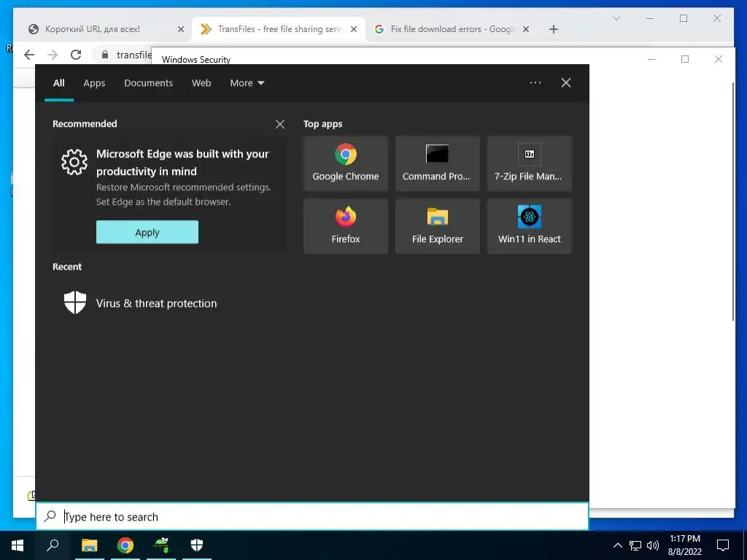Focus the Type here to search box
Viewport: 747px width, 560px height.
point(312,517)
